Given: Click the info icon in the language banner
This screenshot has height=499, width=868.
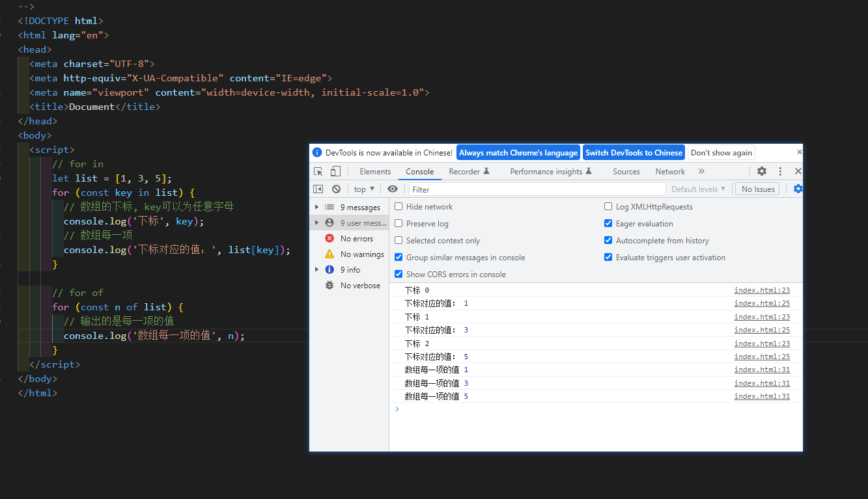Looking at the screenshot, I should pos(317,153).
